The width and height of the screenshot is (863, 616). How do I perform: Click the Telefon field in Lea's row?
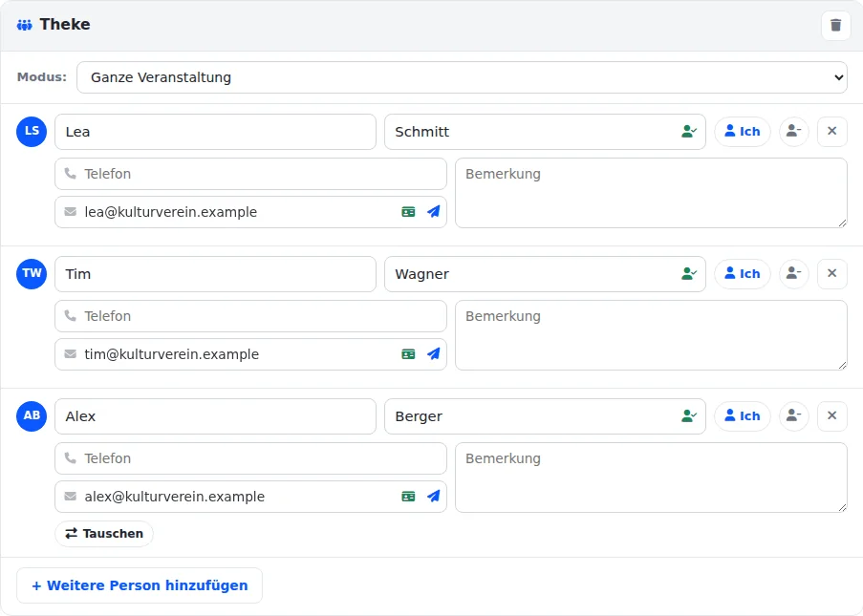click(250, 175)
